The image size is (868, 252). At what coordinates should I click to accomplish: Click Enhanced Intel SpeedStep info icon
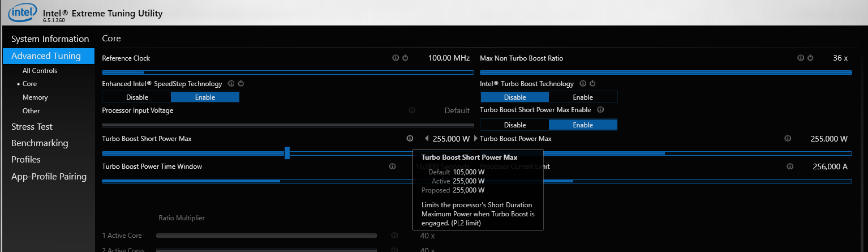(231, 83)
